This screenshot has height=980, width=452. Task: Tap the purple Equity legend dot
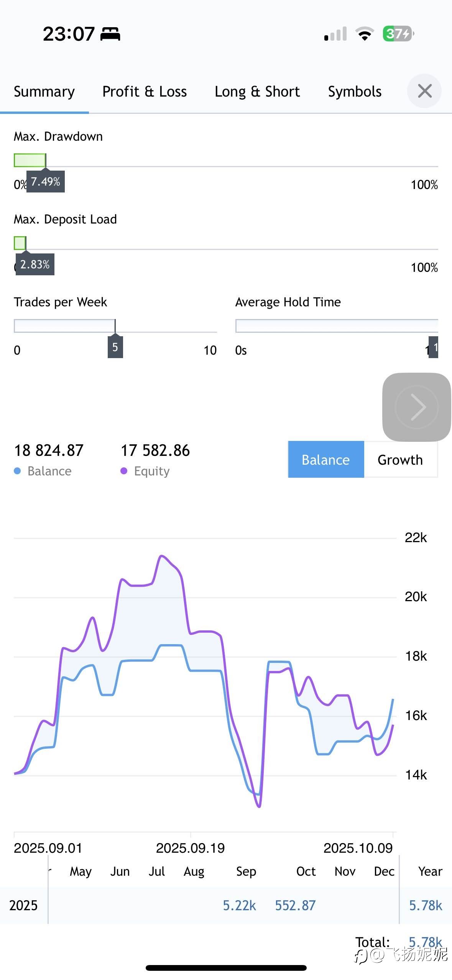coord(124,471)
